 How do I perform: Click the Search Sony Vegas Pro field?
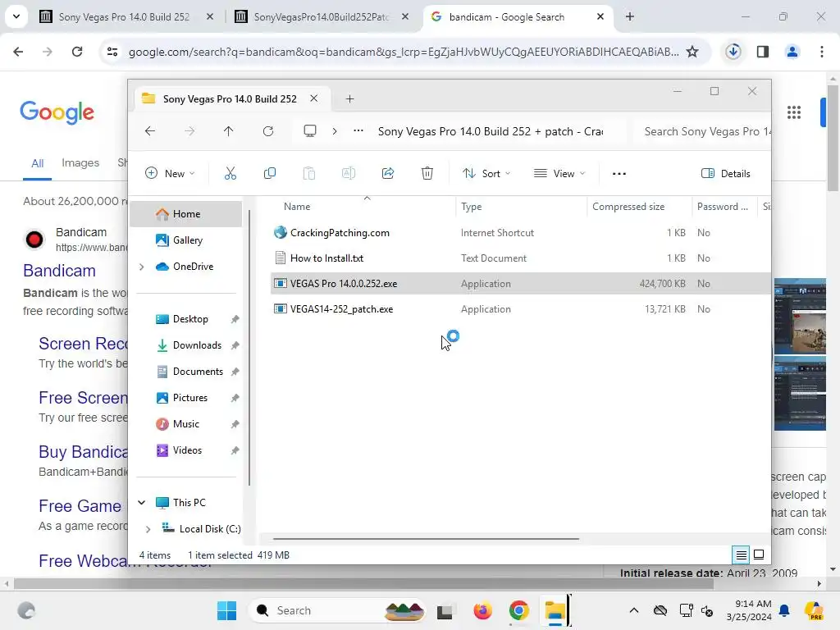click(702, 131)
